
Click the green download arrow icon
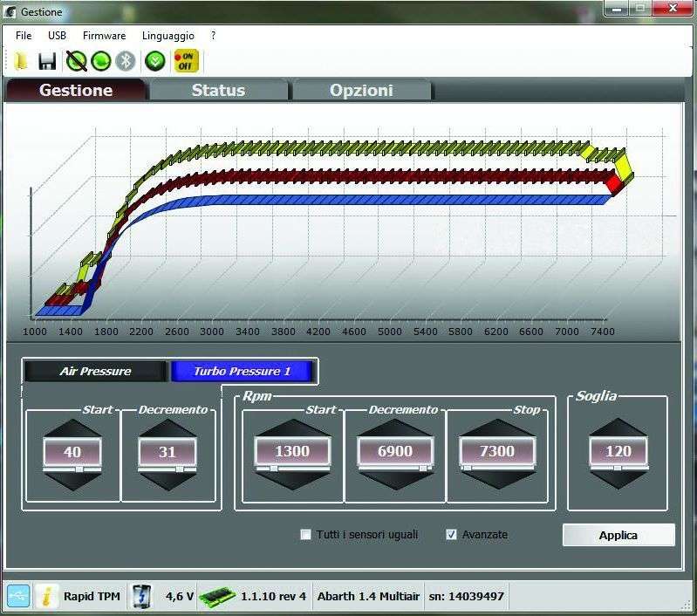pyautogui.click(x=155, y=61)
